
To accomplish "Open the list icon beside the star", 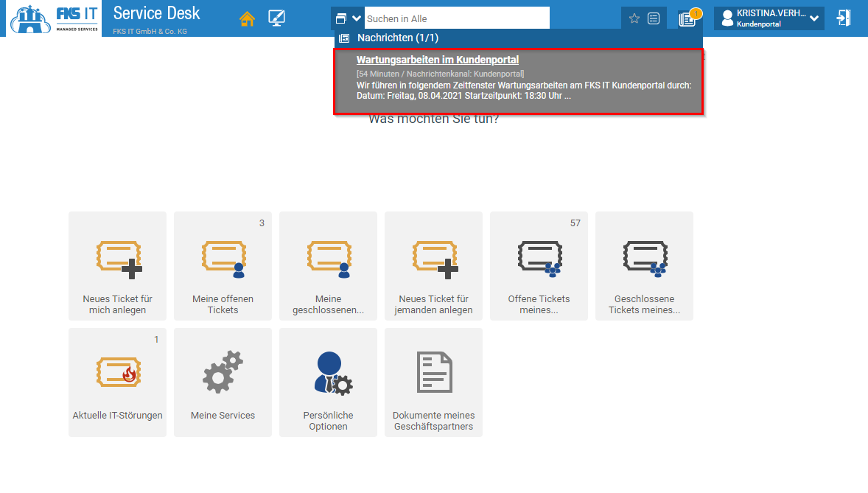I will click(x=654, y=18).
